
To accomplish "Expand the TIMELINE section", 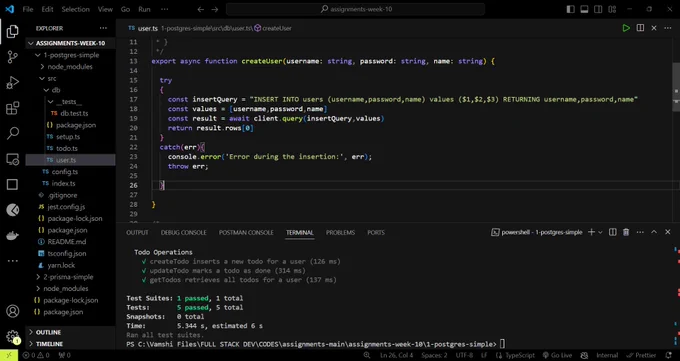I will coord(70,344).
